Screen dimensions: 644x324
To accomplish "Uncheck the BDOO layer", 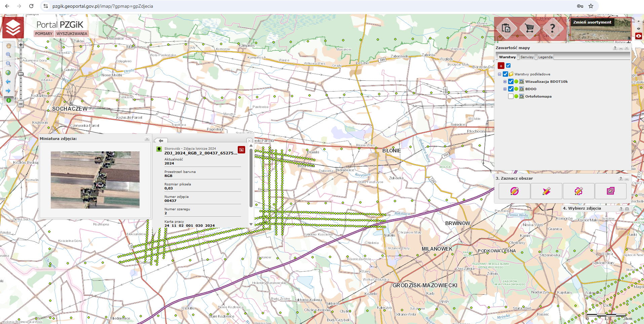I will click(x=511, y=89).
